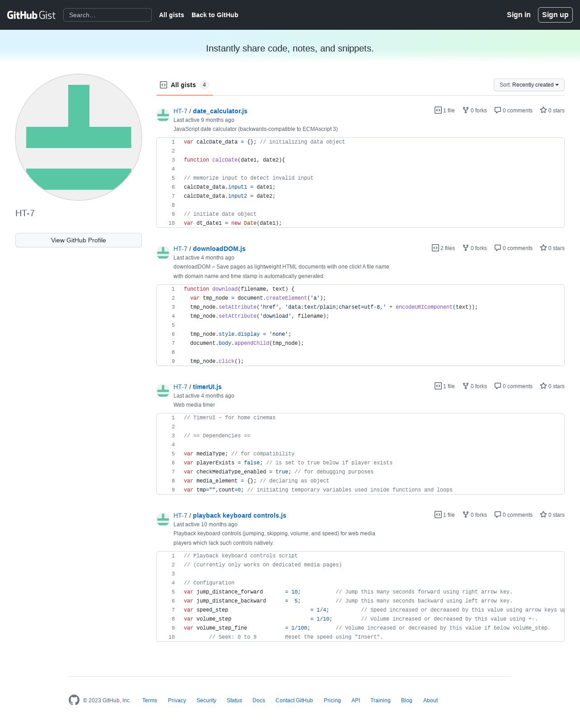Click the View GitHub Profile button
Image resolution: width=580 pixels, height=728 pixels.
pyautogui.click(x=79, y=240)
